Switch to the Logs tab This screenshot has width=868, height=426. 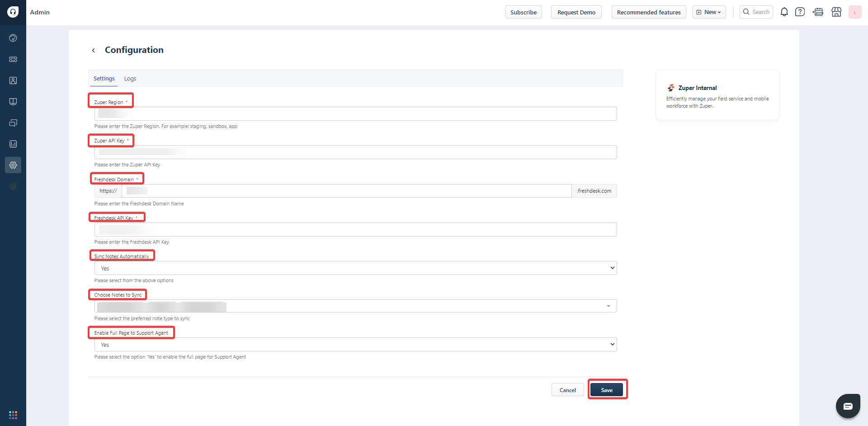click(x=130, y=79)
